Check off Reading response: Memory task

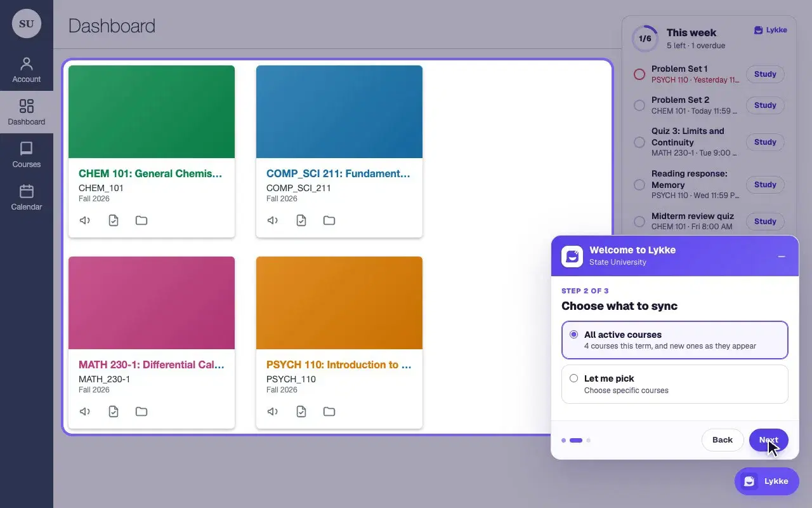(x=639, y=185)
